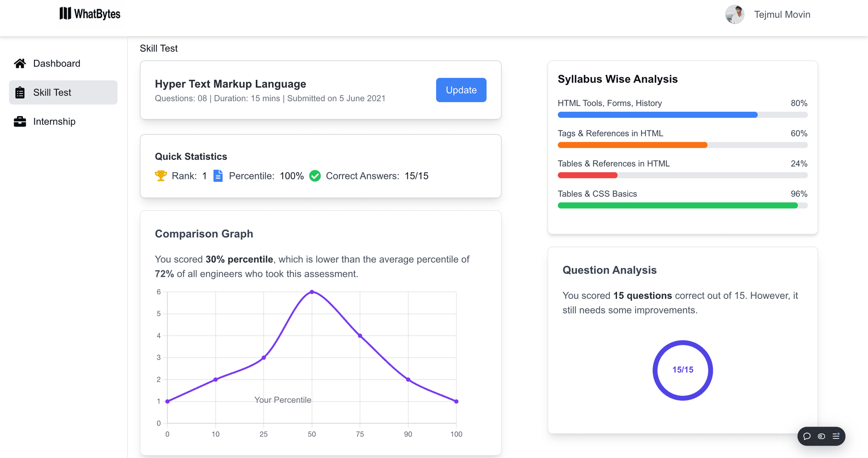This screenshot has height=458, width=868.
Task: Click the blue HTML Tools progress bar
Action: click(657, 115)
